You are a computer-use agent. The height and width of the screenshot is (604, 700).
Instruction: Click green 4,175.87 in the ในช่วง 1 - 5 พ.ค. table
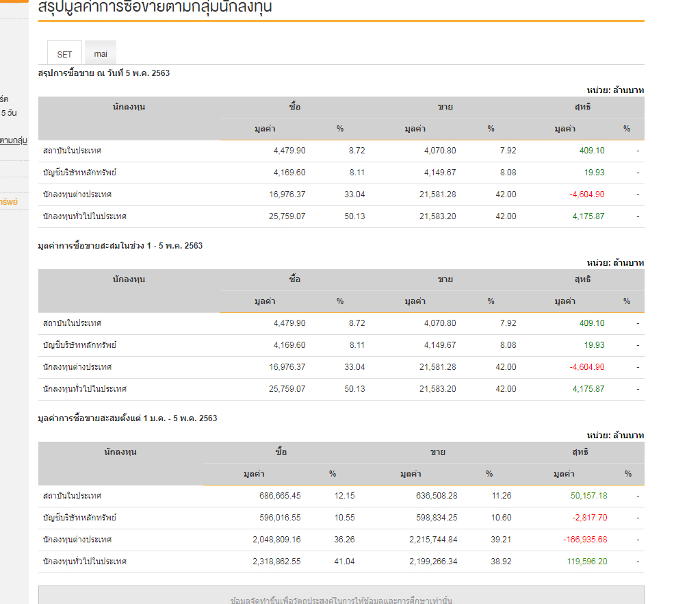point(588,389)
